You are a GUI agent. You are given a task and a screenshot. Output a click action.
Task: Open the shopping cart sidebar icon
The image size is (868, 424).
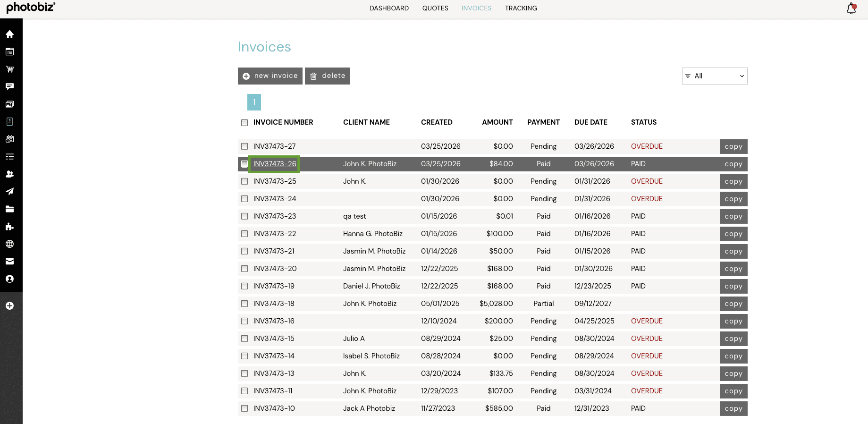[9, 69]
